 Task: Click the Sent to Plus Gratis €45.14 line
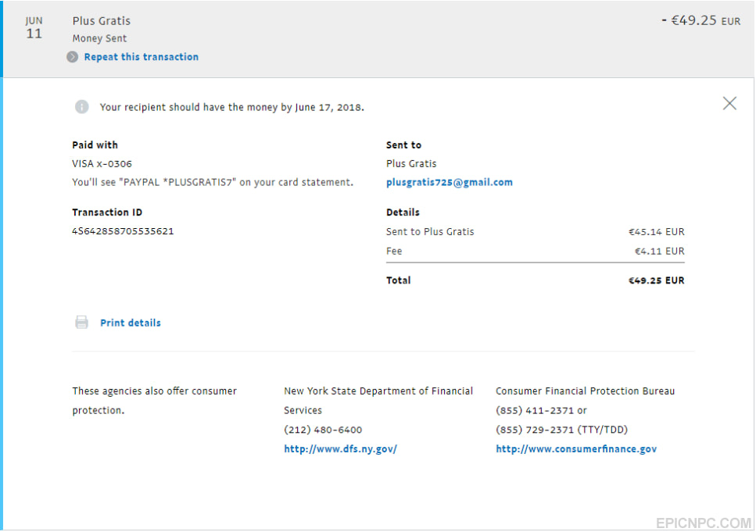pos(536,232)
